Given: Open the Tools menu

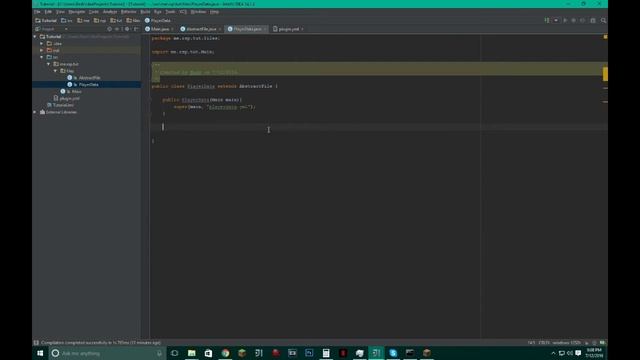Looking at the screenshot, I should (x=170, y=12).
